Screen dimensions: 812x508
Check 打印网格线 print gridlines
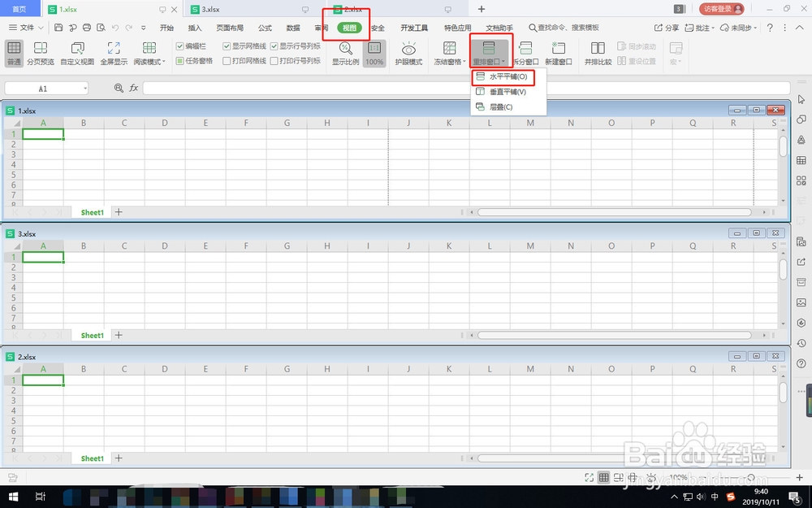[x=227, y=61]
